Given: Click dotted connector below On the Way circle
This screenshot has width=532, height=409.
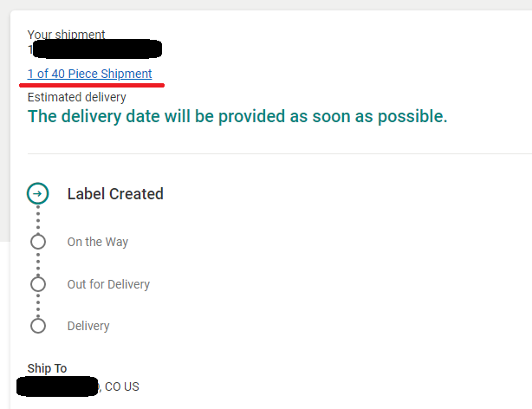Looking at the screenshot, I should [37, 263].
